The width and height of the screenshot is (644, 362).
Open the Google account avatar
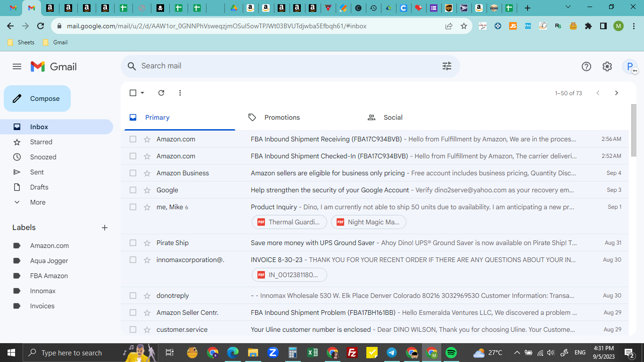(630, 66)
